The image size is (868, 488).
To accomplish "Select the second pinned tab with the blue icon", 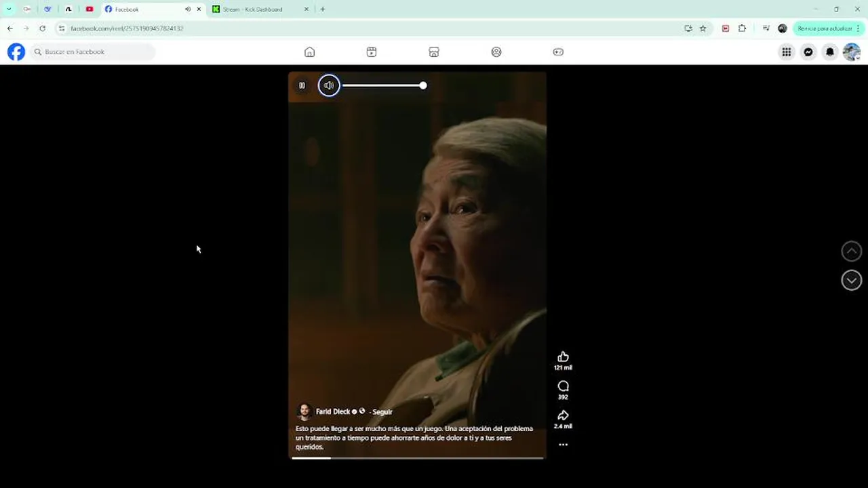I will 47,9.
